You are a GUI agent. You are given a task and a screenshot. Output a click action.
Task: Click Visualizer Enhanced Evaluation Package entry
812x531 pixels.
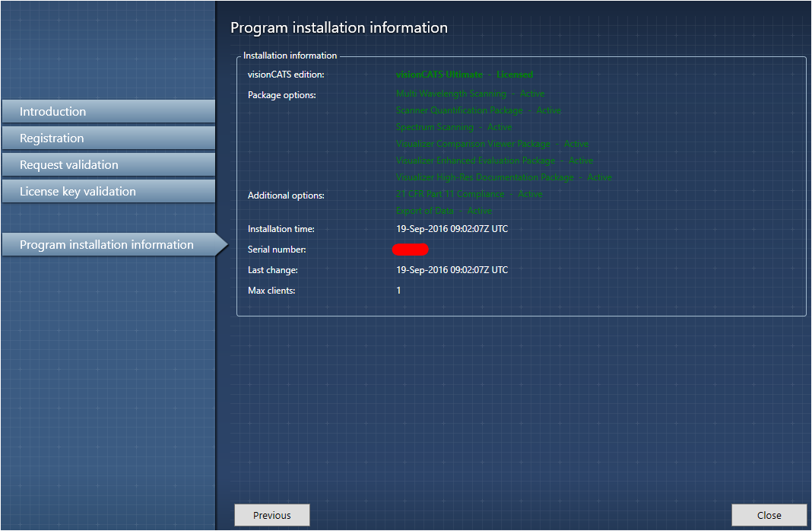click(x=494, y=161)
